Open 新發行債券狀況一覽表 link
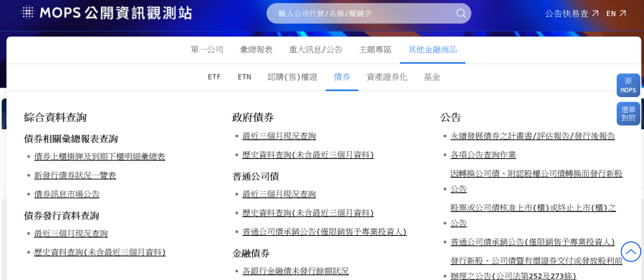Image resolution: width=644 pixels, height=280 pixels. 75,175
